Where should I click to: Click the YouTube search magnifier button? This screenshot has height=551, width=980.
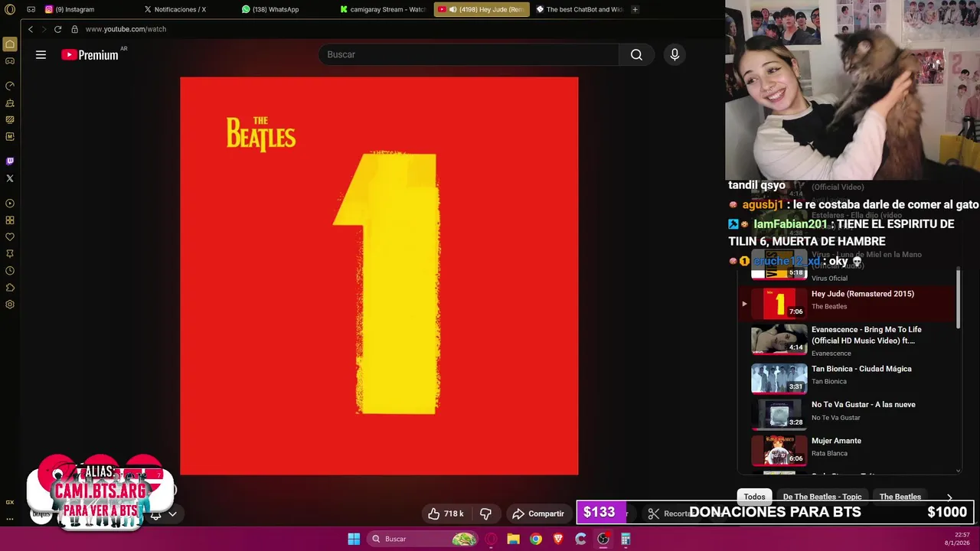tap(636, 54)
